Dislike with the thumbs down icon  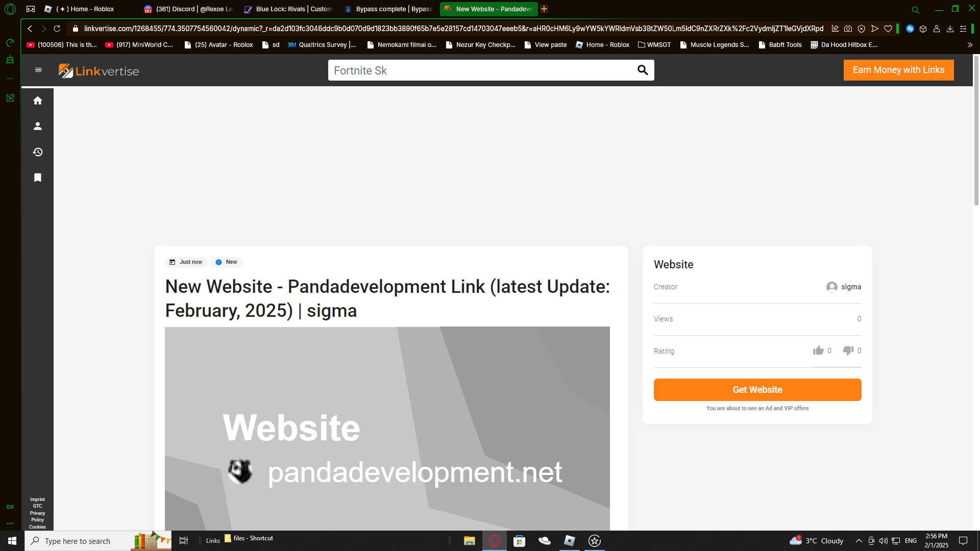(x=848, y=350)
